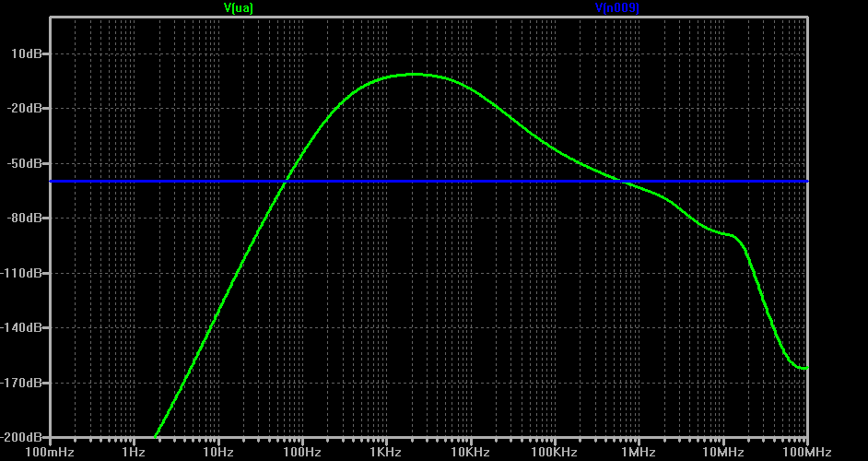The image size is (868, 461).
Task: Click the -200dB vertical axis label
Action: click(x=20, y=437)
